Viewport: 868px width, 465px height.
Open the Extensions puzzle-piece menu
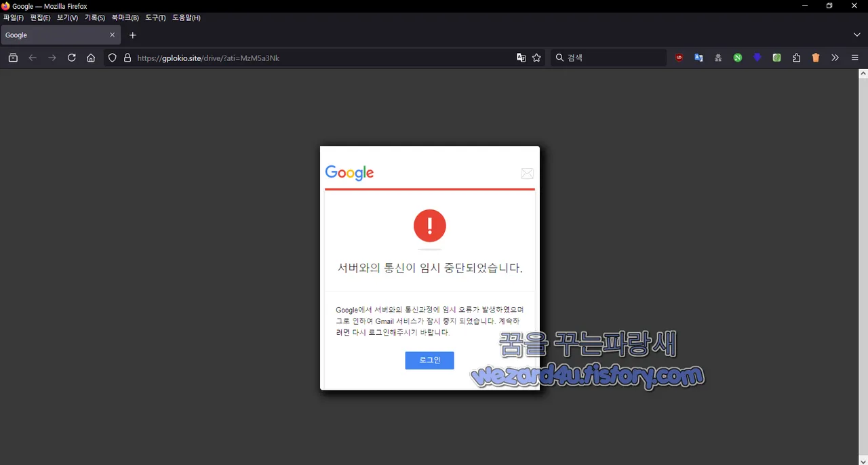[x=797, y=58]
